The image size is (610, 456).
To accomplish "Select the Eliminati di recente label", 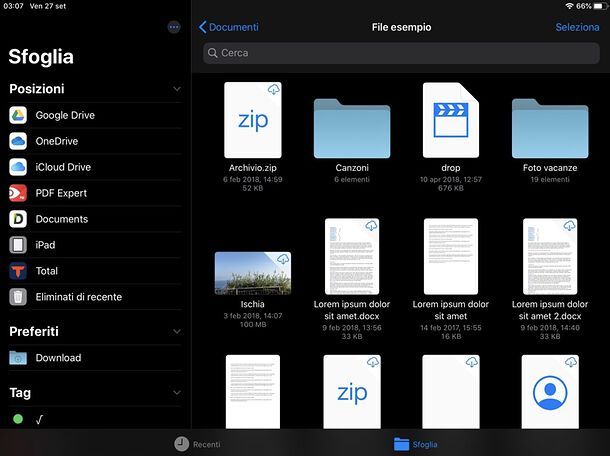I will pyautogui.click(x=79, y=297).
